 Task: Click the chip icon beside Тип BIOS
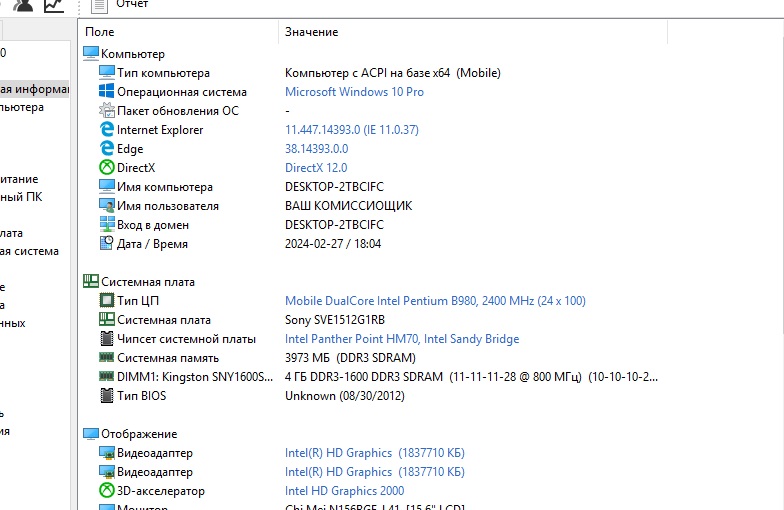point(106,395)
